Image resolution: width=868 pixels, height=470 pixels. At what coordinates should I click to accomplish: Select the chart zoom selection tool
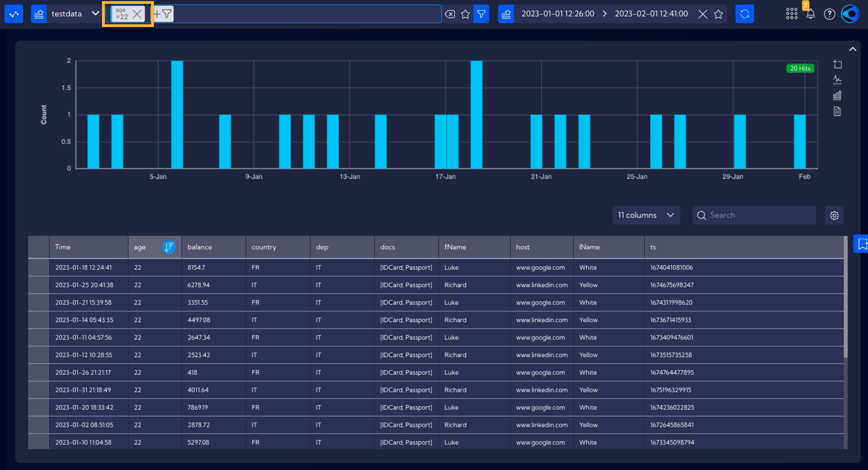pyautogui.click(x=837, y=64)
